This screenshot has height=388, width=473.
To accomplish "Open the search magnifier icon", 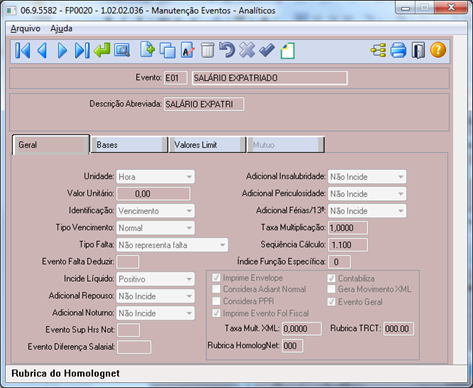I will tap(122, 51).
